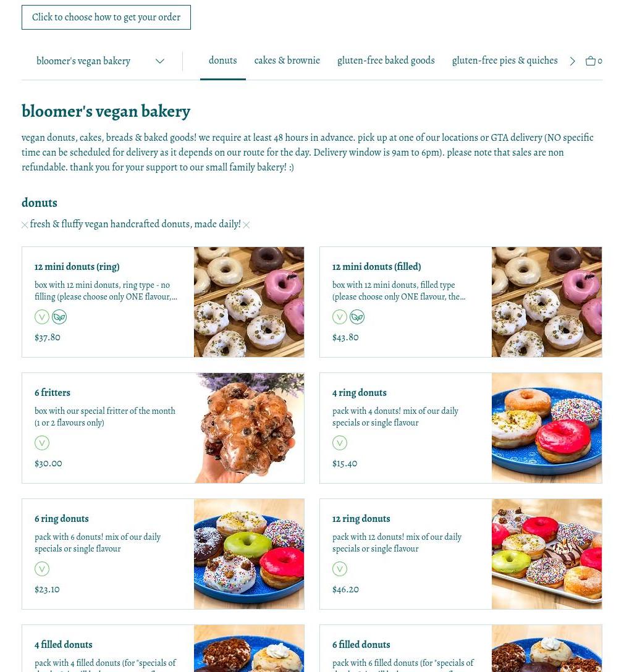Screen dimensions: 624x672
Task: Go to gluten-free pies & quiches tab
Action: pyautogui.click(x=505, y=61)
